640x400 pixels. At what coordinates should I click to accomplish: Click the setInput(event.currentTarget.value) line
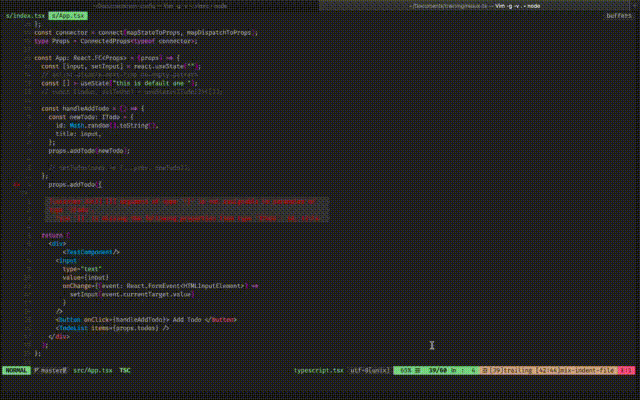(x=132, y=294)
